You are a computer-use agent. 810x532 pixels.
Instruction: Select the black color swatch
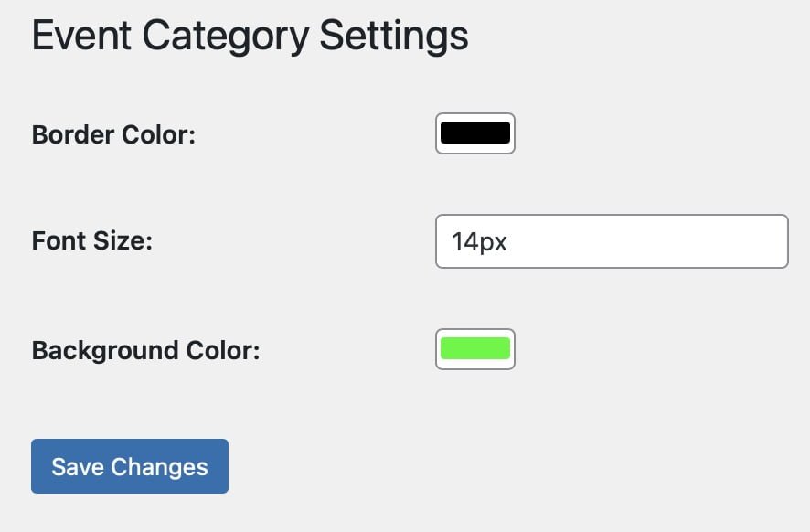coord(475,133)
